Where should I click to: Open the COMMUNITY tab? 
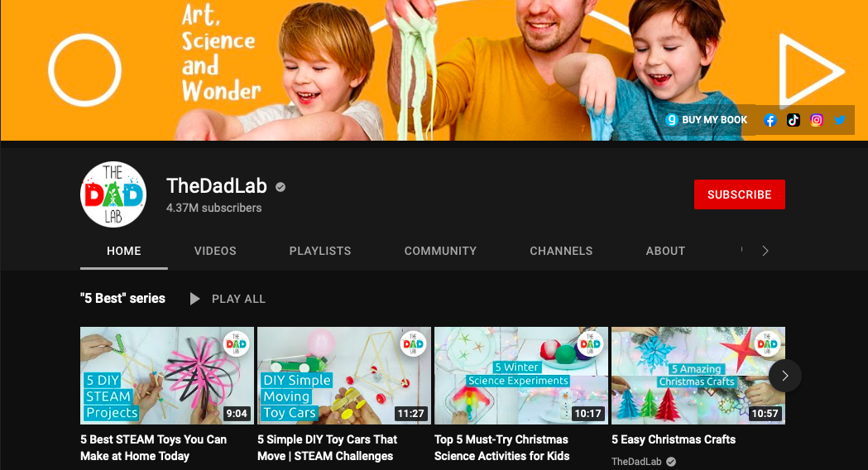point(440,251)
